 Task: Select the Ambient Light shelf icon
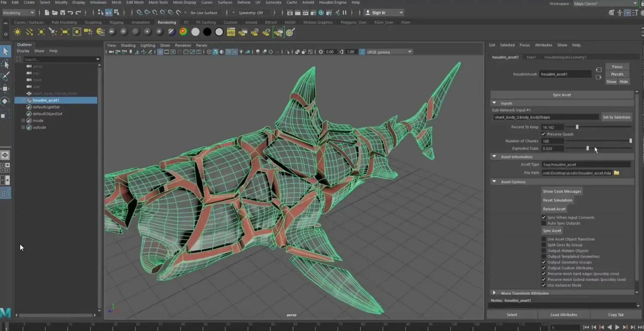tap(18, 32)
